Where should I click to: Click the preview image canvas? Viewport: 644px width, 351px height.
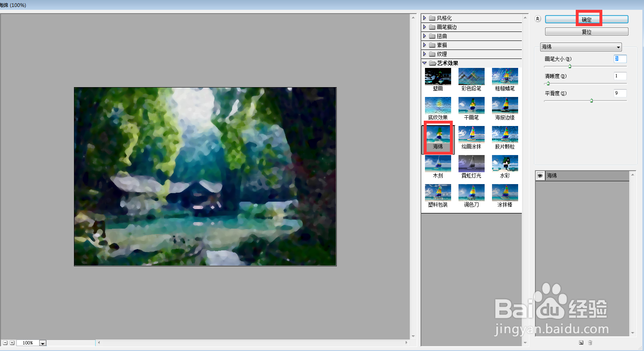[205, 176]
